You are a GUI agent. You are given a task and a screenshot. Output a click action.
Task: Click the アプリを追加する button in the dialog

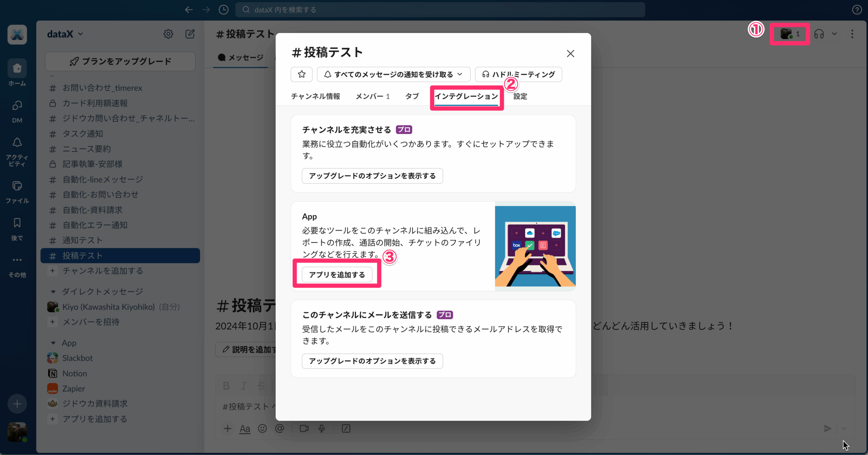pos(337,274)
